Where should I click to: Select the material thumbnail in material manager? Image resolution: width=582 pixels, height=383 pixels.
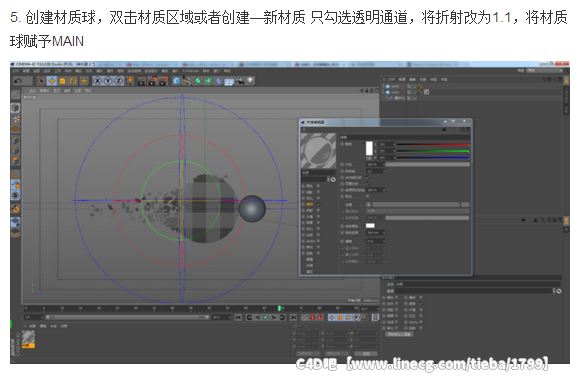coord(28,339)
